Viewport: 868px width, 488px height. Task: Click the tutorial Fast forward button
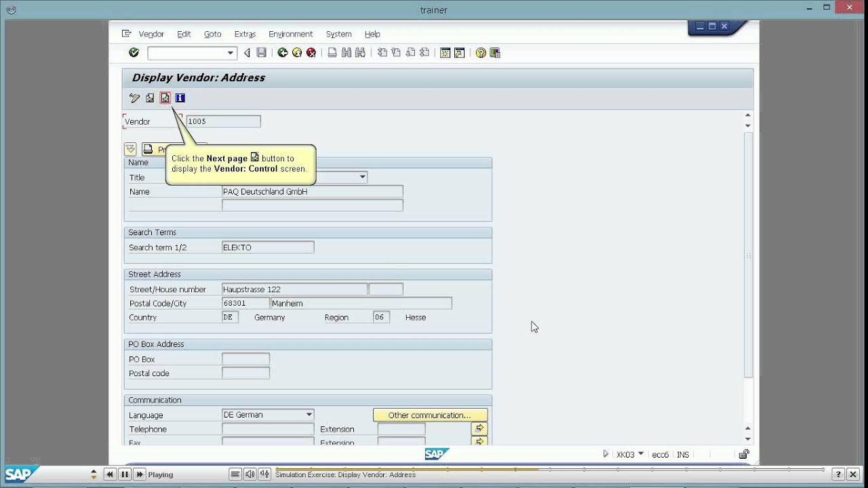tap(140, 474)
